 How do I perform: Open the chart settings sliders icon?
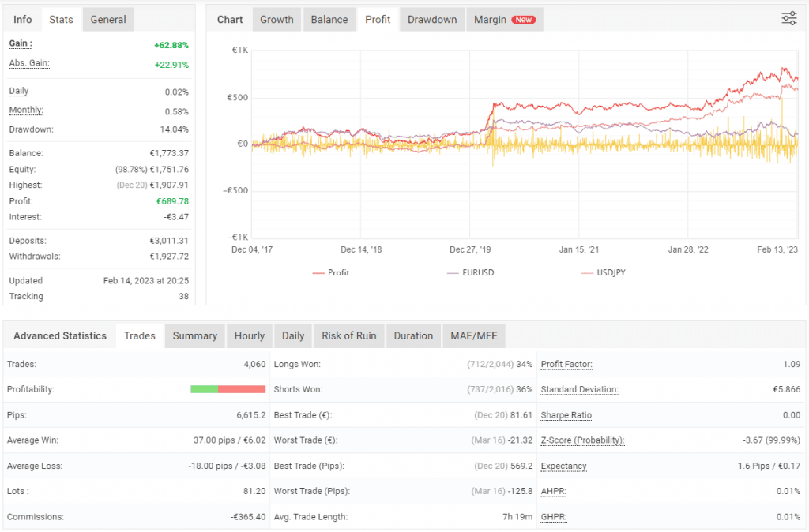point(788,19)
